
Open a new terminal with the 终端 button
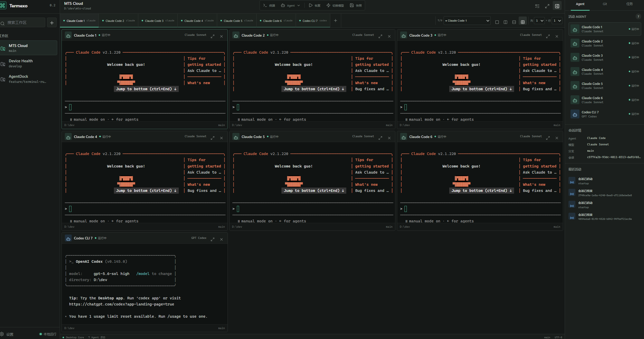tap(269, 6)
